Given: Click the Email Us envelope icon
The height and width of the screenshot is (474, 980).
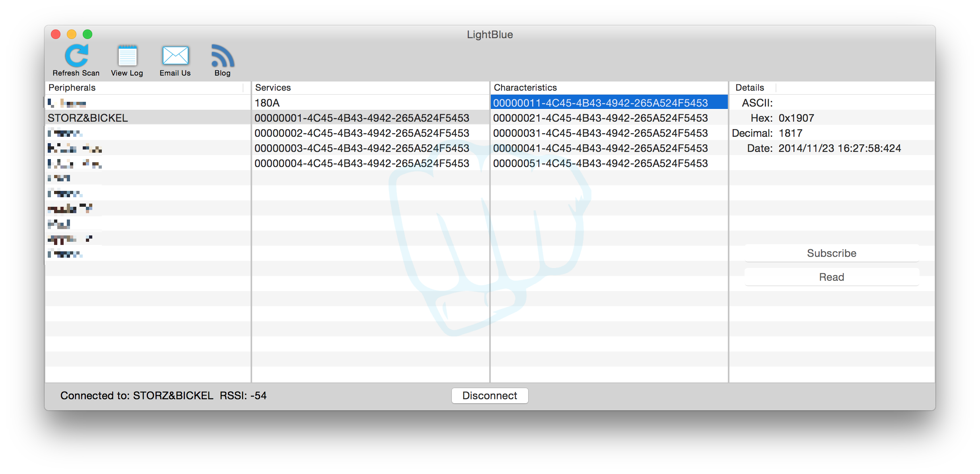Looking at the screenshot, I should click(x=175, y=56).
